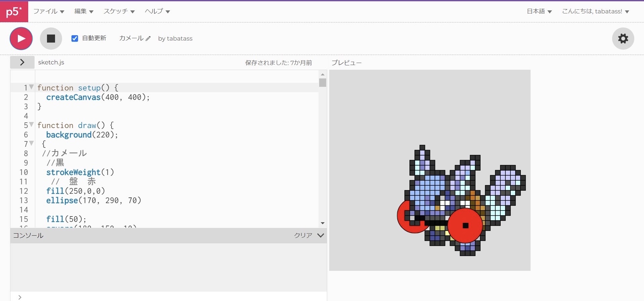Open the tabatass author link
Viewport: 644px width, 301px height.
[x=180, y=39]
